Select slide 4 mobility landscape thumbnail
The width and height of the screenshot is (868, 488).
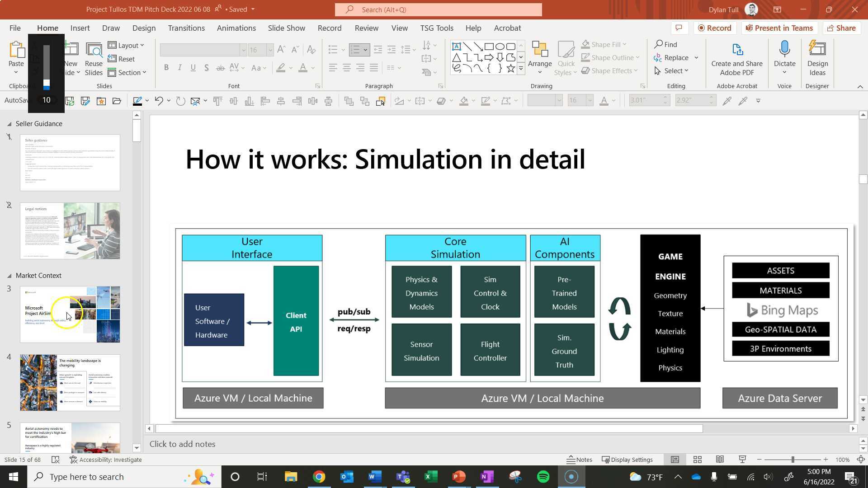70,382
